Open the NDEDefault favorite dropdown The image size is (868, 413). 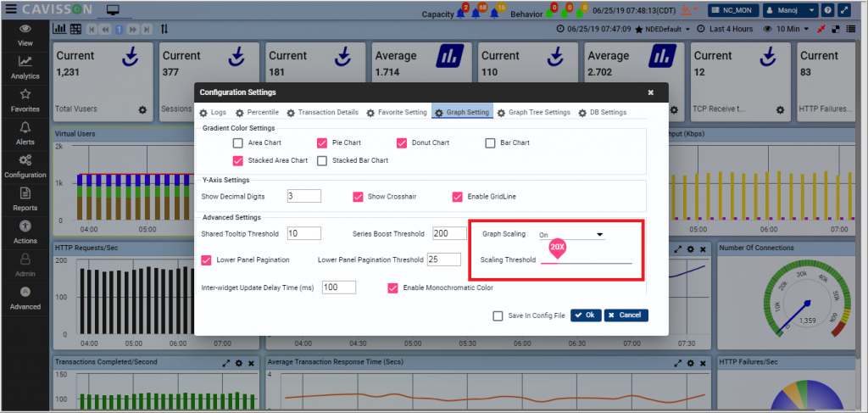(x=663, y=29)
